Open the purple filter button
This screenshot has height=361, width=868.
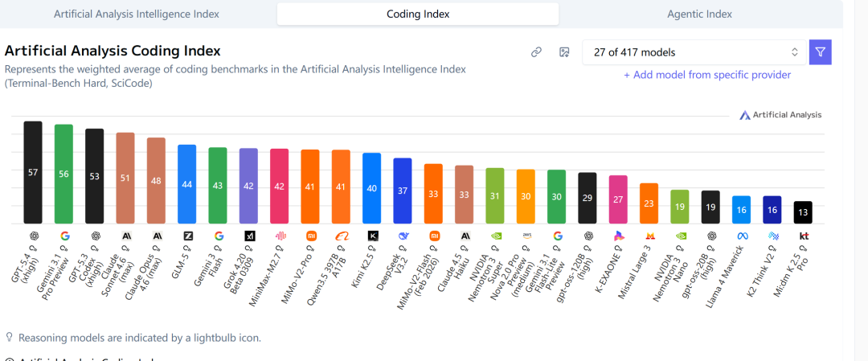click(820, 52)
